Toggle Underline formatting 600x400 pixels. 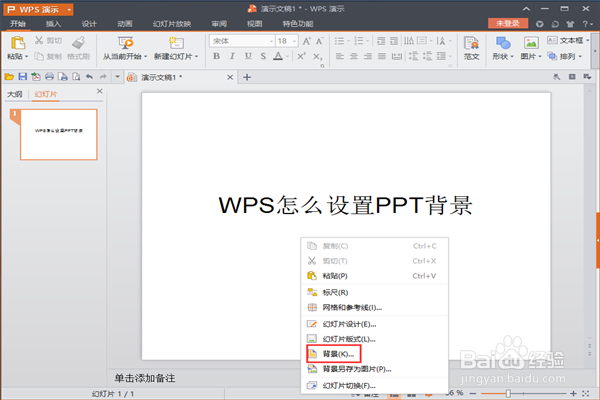click(248, 56)
